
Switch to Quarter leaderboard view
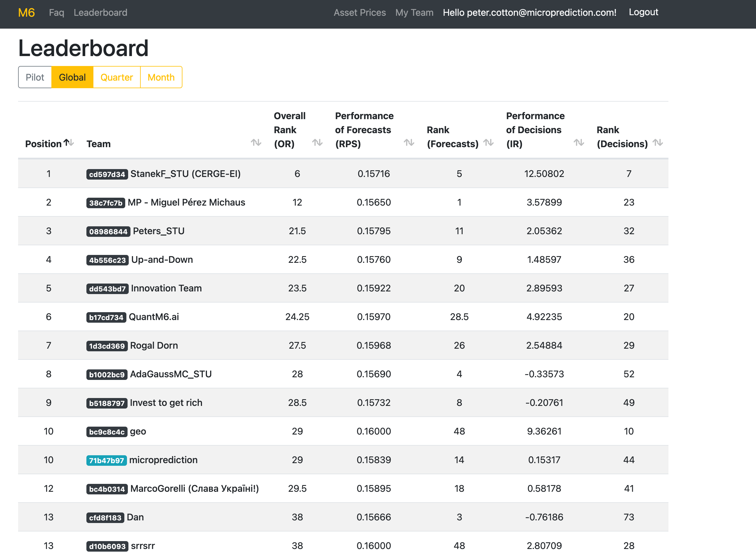(116, 77)
